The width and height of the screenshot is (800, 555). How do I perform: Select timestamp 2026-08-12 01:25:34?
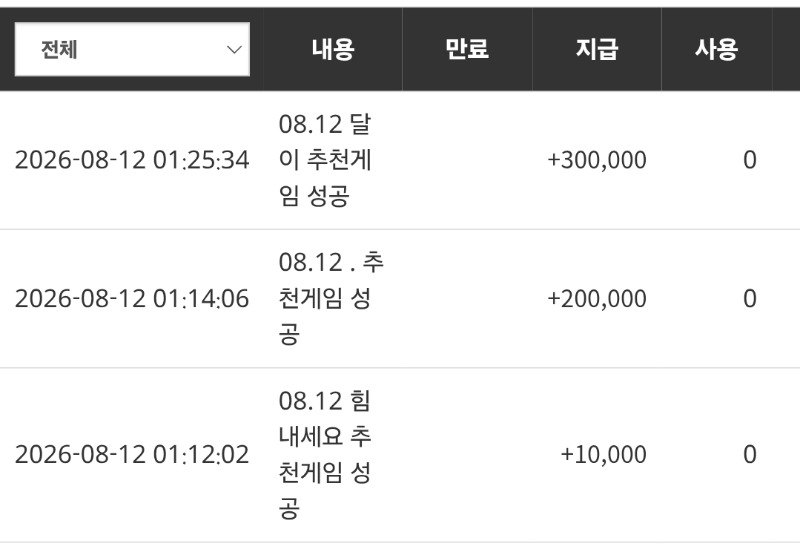[132, 160]
